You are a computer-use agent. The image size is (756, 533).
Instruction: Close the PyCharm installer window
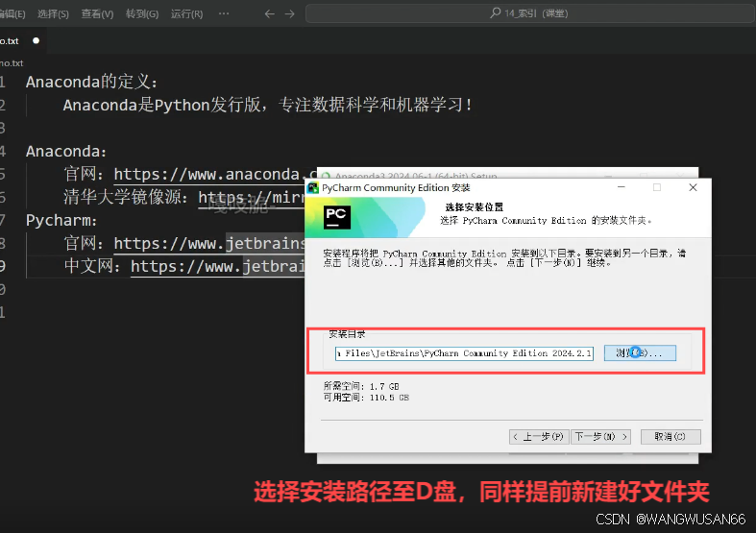693,187
